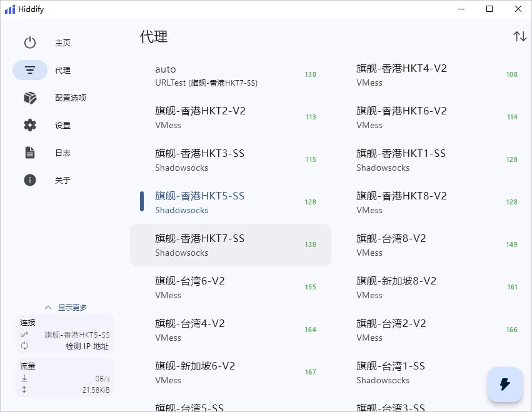This screenshot has width=532, height=412.
Task: Click the proxies filter icon in sidebar
Action: pos(30,71)
